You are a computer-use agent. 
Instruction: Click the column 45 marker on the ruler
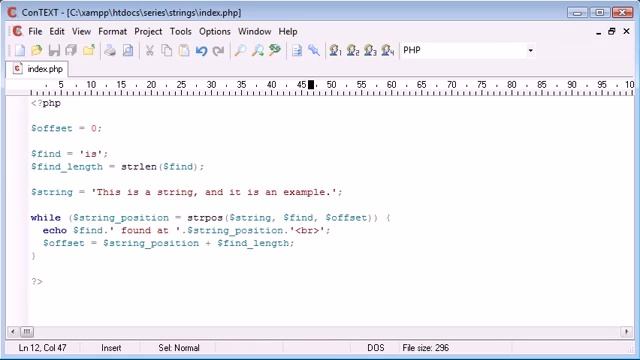click(x=302, y=85)
